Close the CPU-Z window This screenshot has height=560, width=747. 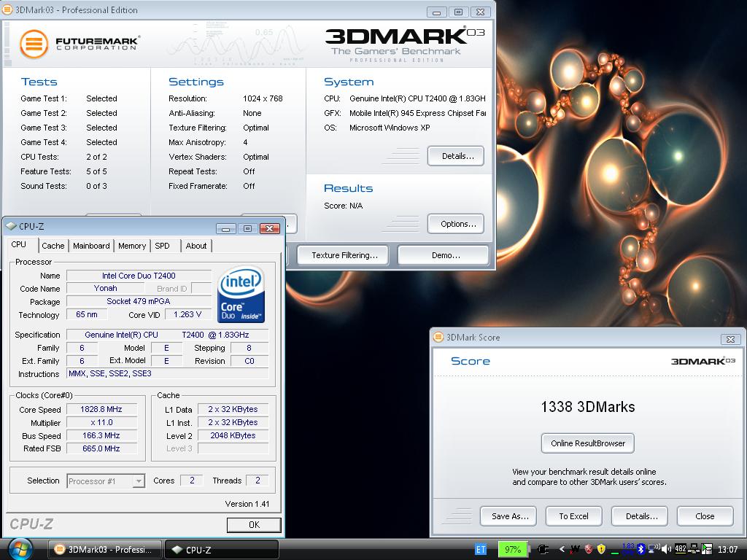pyautogui.click(x=270, y=228)
